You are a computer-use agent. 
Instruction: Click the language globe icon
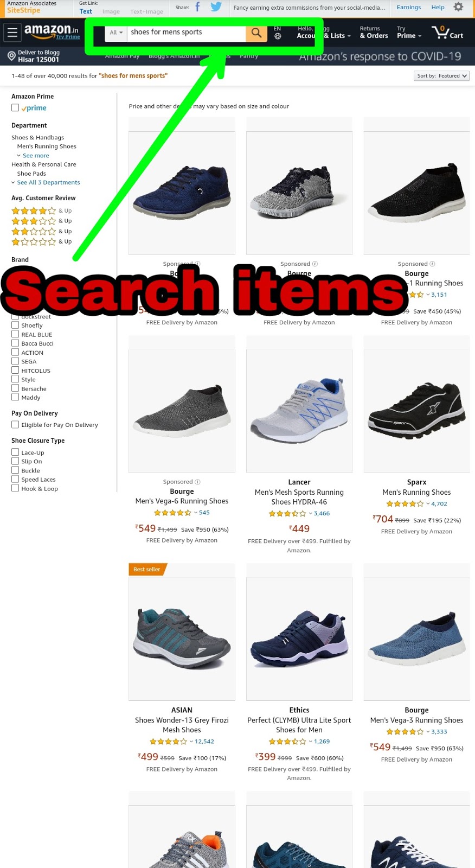[x=278, y=36]
